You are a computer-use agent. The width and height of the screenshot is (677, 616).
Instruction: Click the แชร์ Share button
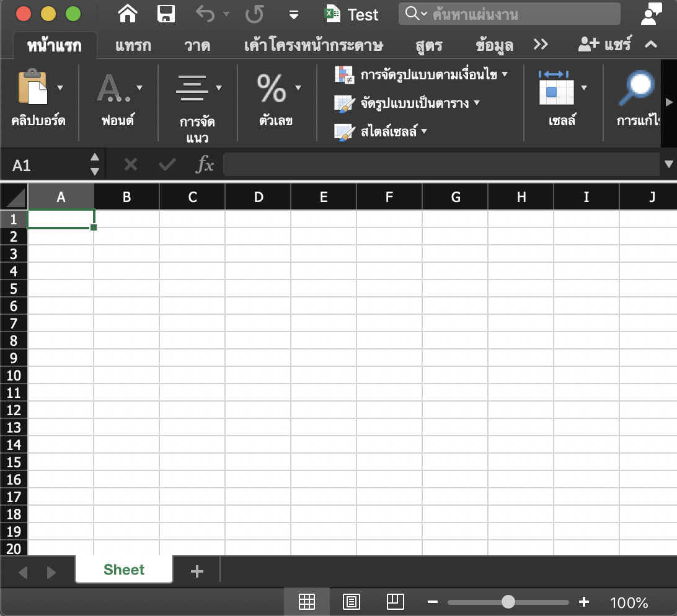tap(604, 45)
